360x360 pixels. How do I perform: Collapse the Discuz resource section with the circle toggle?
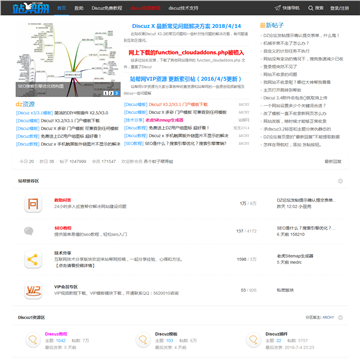click(340, 318)
